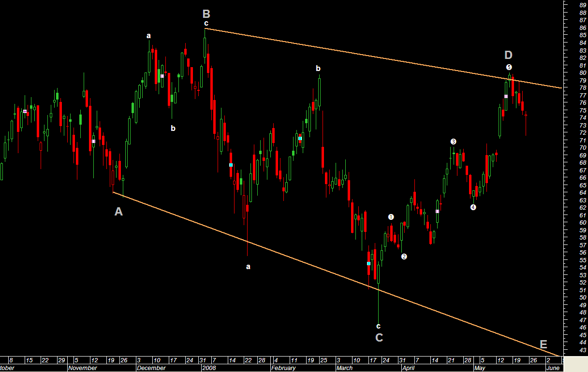The height and width of the screenshot is (372, 588).
Task: Select small label b at the December pullback low
Action: click(x=173, y=128)
